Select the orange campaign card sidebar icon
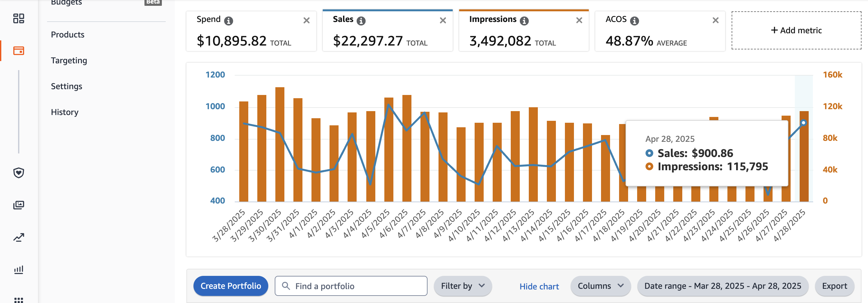The width and height of the screenshot is (868, 303). (18, 51)
